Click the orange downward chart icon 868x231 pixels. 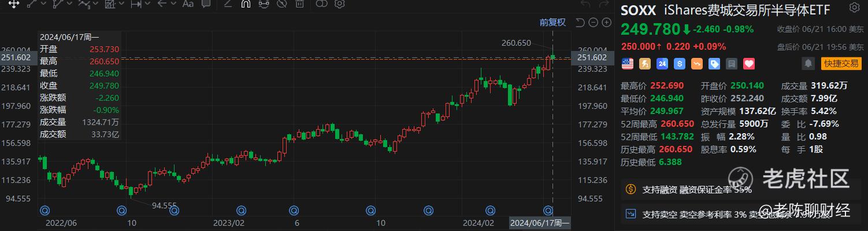coord(697,63)
